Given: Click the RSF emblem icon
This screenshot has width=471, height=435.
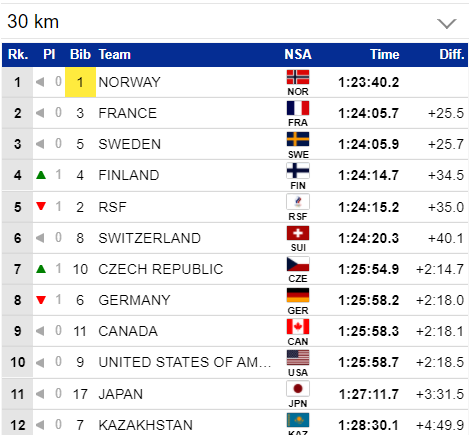Looking at the screenshot, I should 298,202.
